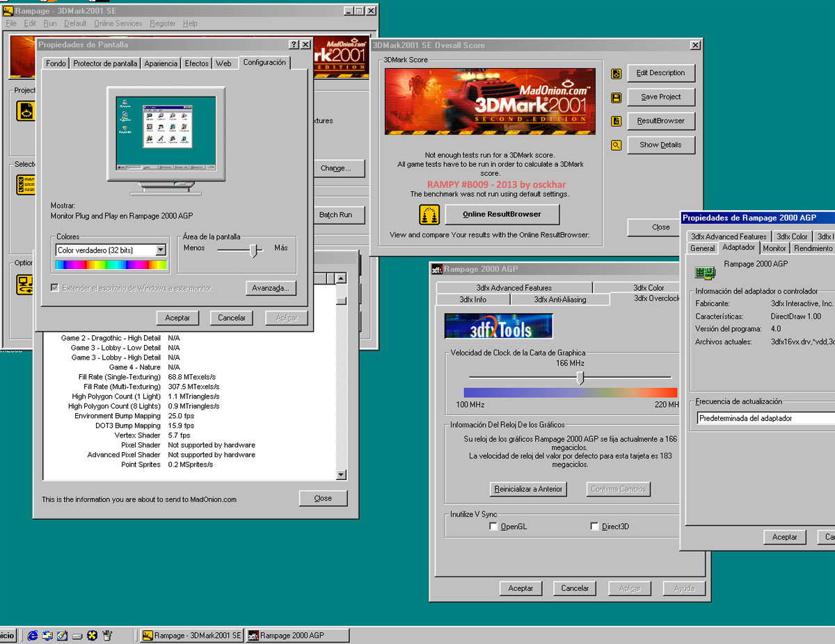
Task: Click the 3dfx icon in Rampage 2000 AGP title bar
Action: pyautogui.click(x=437, y=269)
